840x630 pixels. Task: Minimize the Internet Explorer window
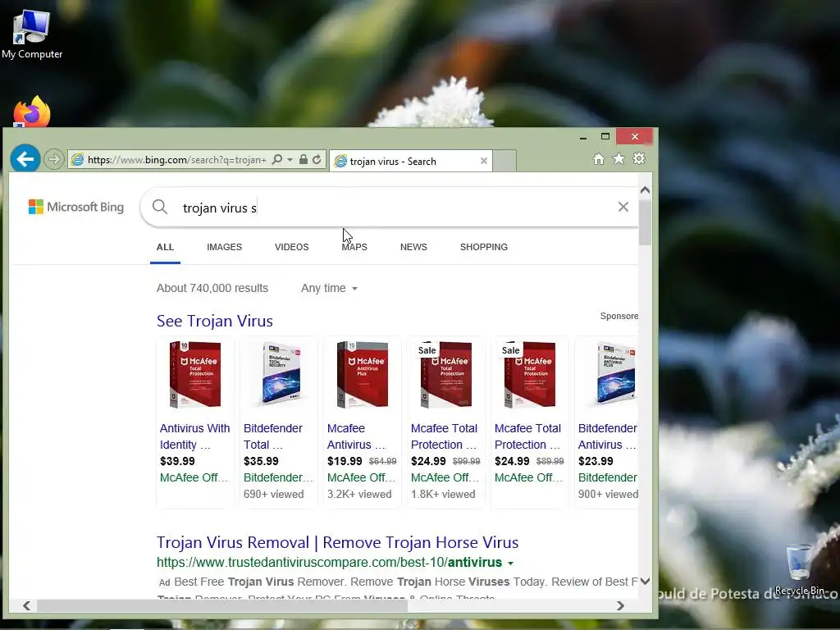click(583, 137)
